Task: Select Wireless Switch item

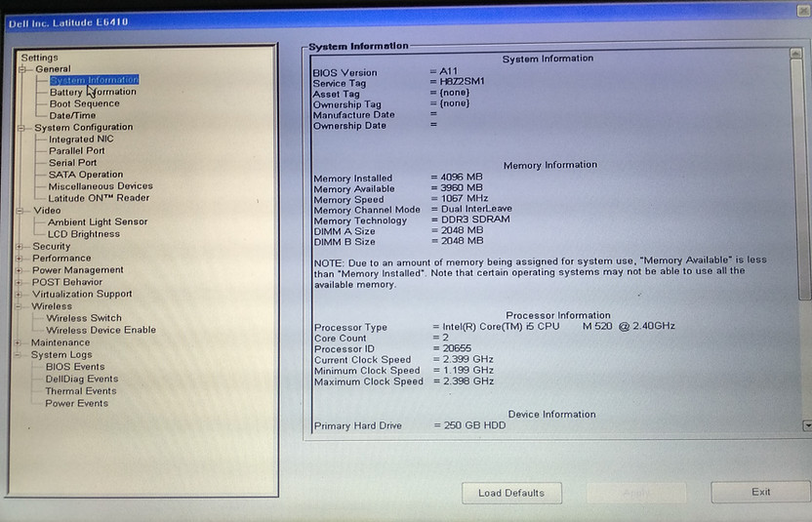Action: (84, 318)
